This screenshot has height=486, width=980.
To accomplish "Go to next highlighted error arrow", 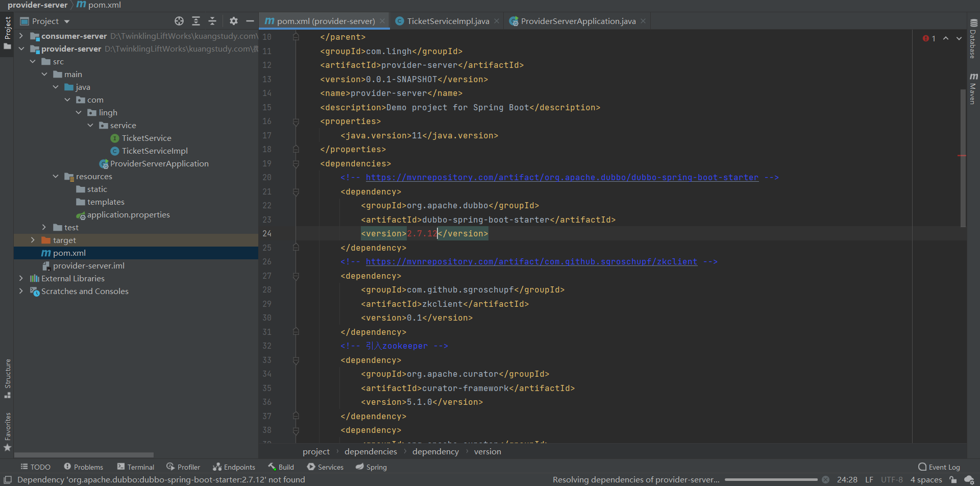I will tap(959, 38).
